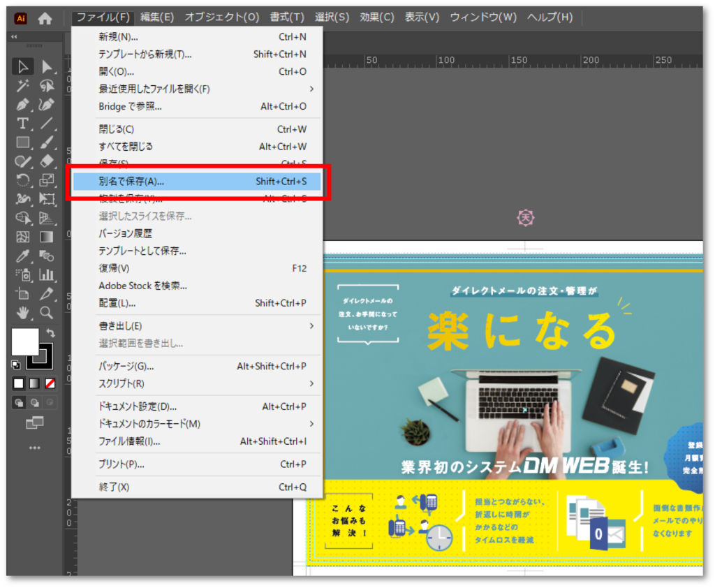Screen dimensions: 715x588
Task: Select the Scale tool
Action: (47, 180)
